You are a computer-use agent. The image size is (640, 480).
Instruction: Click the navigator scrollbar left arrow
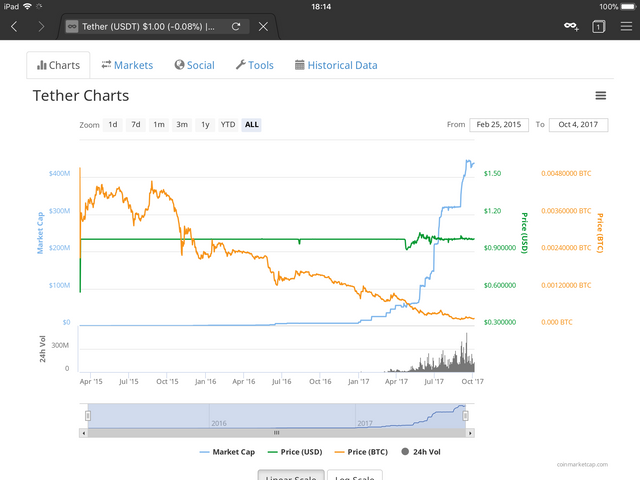pyautogui.click(x=84, y=433)
